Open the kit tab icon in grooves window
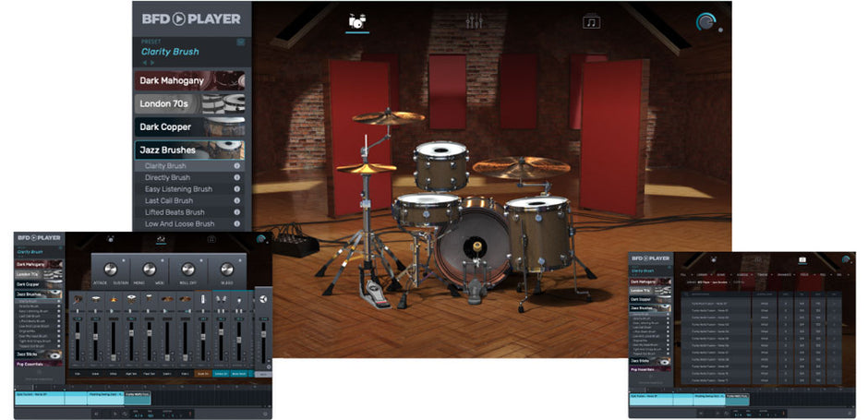The image size is (868, 420). 714,260
